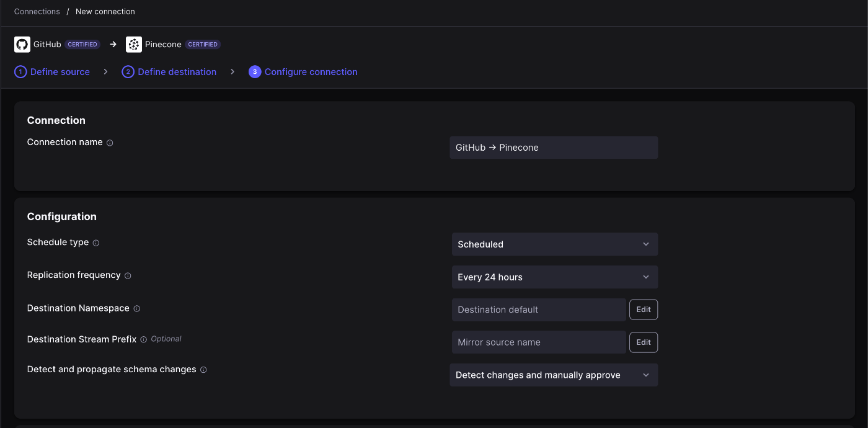The height and width of the screenshot is (428, 868).
Task: Click the Schedule type info icon
Action: pos(96,243)
